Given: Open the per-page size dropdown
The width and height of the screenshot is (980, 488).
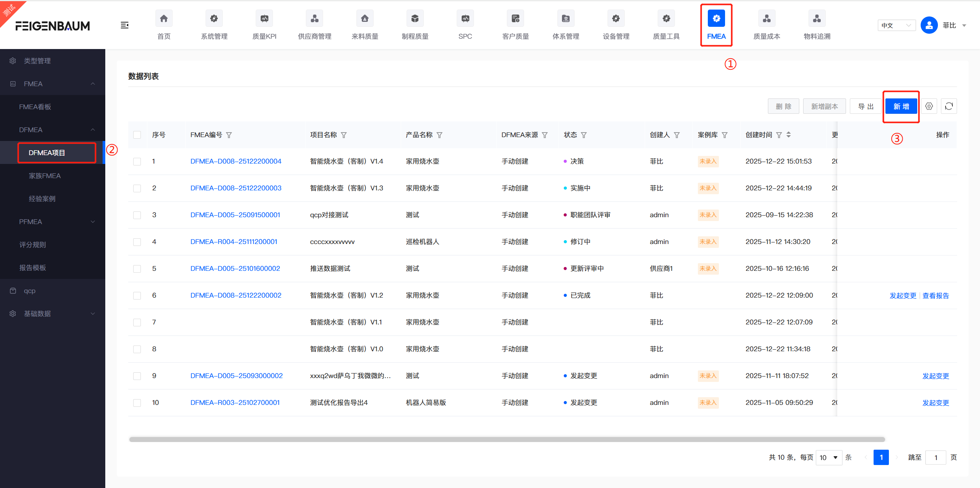Looking at the screenshot, I should [829, 457].
